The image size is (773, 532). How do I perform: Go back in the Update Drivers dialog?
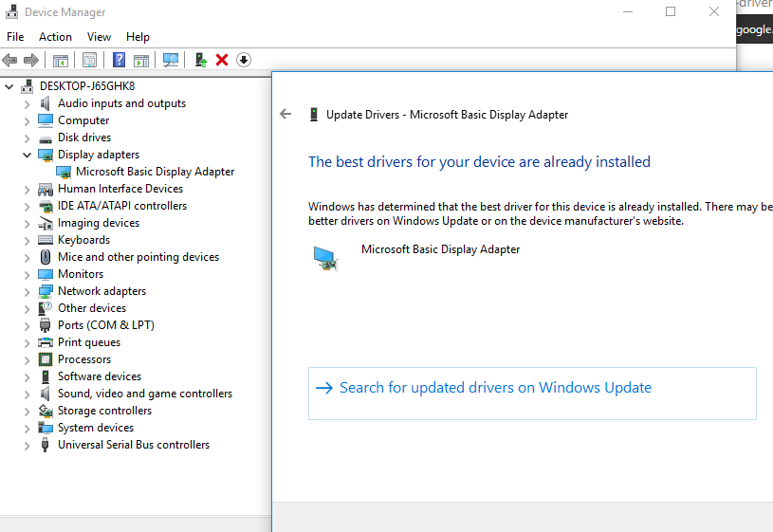(x=285, y=115)
